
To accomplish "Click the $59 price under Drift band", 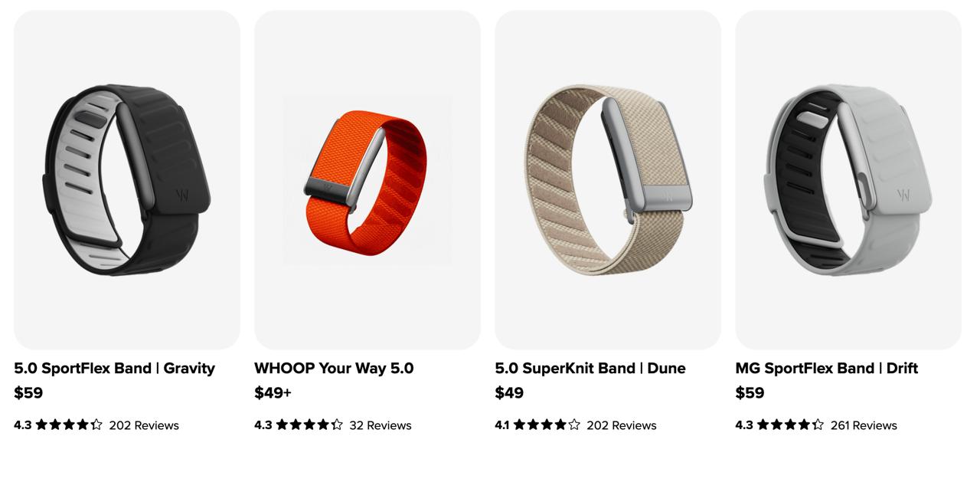I will [x=750, y=393].
